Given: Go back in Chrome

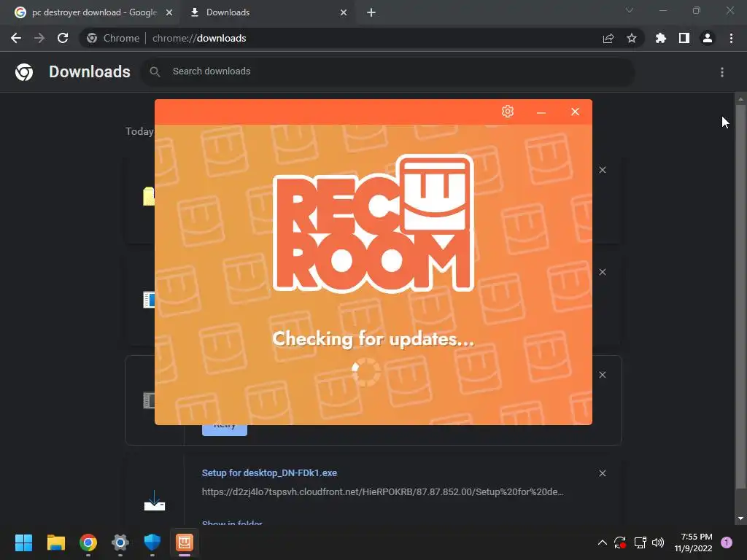Looking at the screenshot, I should [x=16, y=38].
